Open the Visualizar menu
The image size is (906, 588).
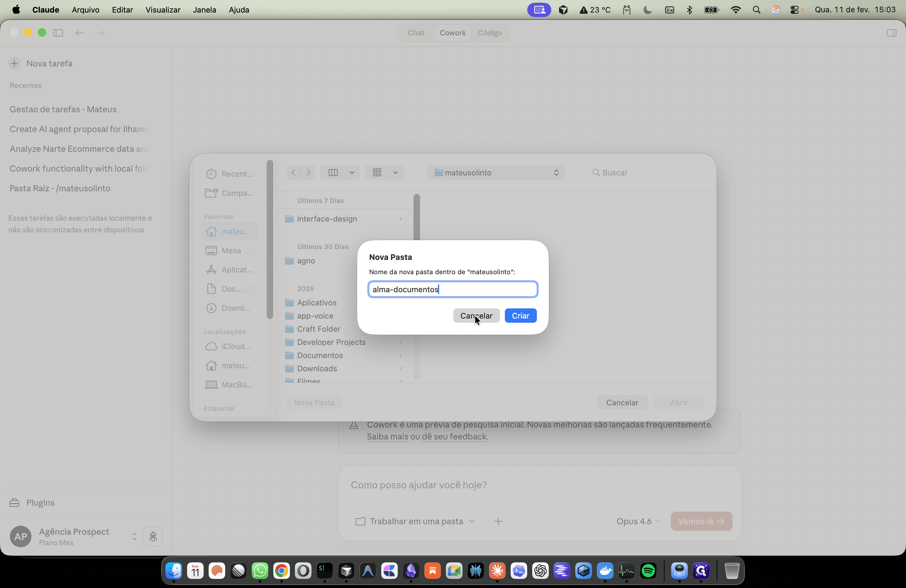pos(163,10)
